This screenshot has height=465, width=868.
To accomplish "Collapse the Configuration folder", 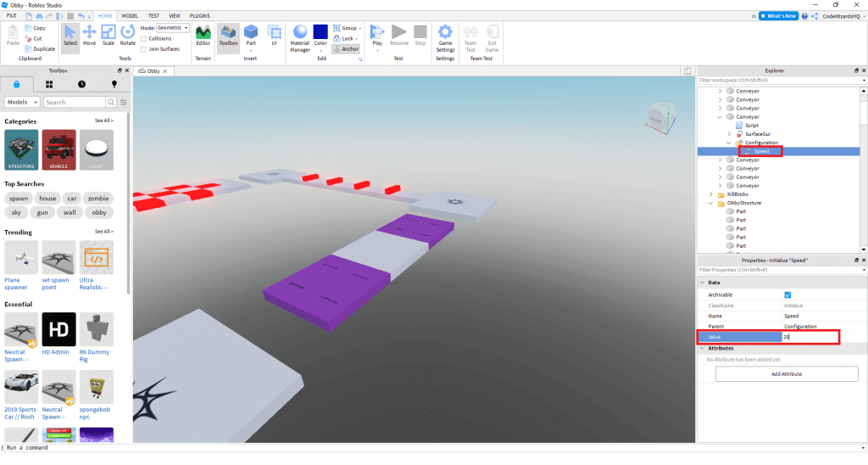I will coord(728,143).
